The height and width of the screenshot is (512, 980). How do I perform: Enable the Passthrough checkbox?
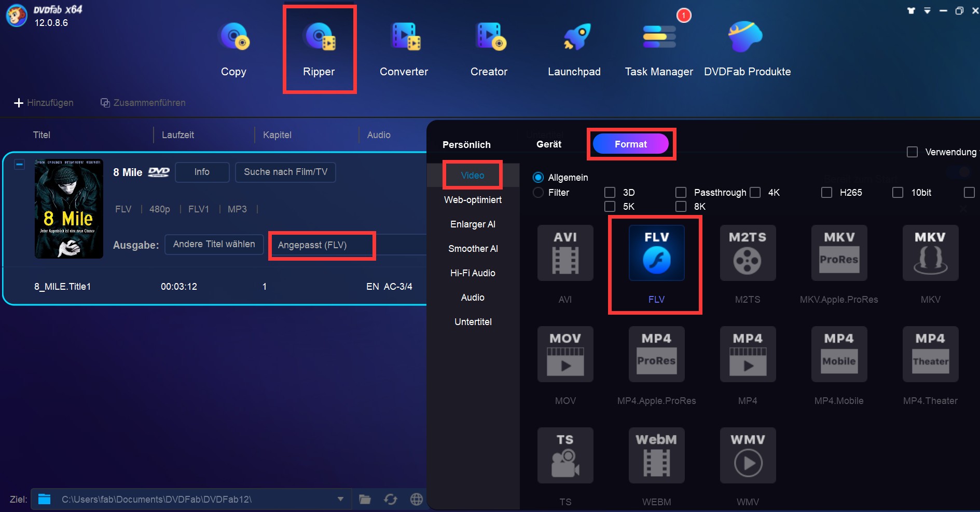tap(681, 193)
